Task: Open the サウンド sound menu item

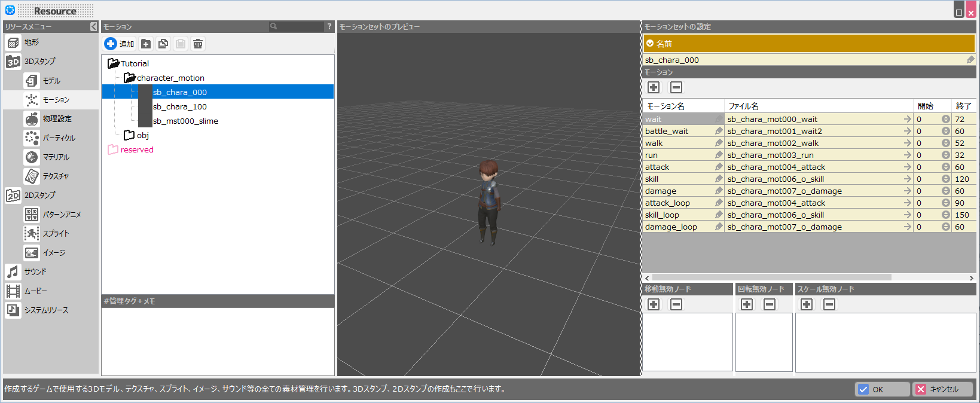Action: 35,272
